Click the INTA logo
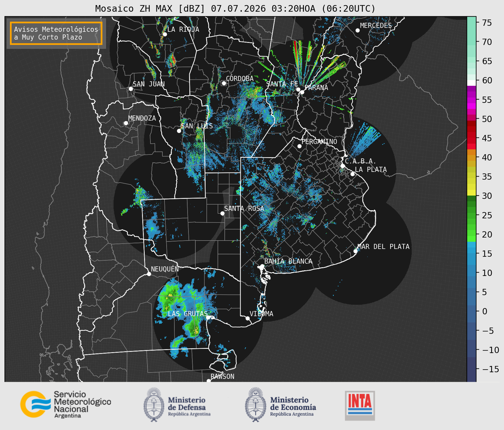The height and width of the screenshot is (430, 504). click(x=360, y=405)
